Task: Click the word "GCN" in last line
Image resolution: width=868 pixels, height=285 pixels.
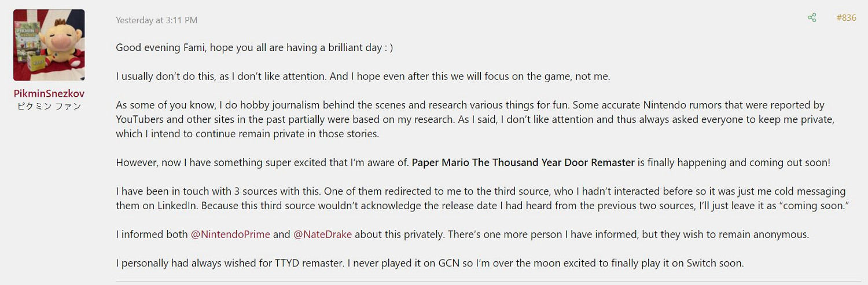Action: click(468, 263)
